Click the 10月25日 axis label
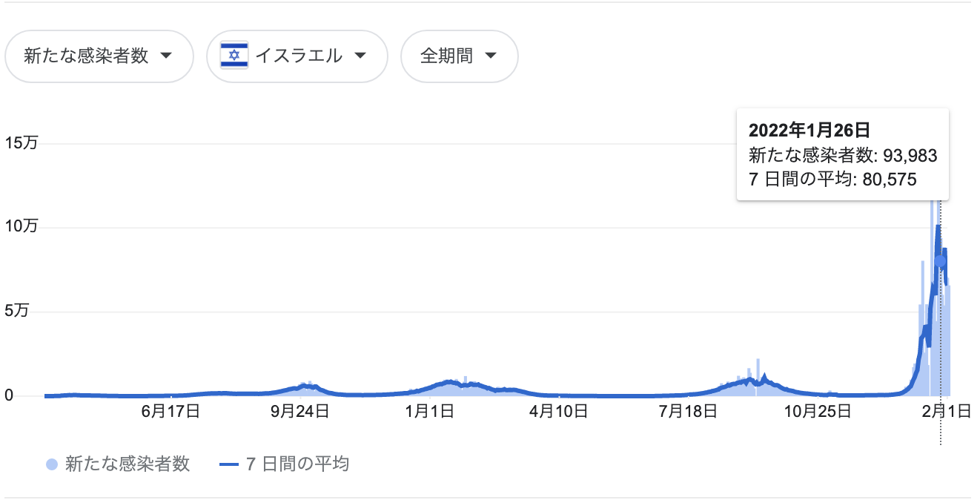Viewport: 980px width, 500px height. pos(819,411)
